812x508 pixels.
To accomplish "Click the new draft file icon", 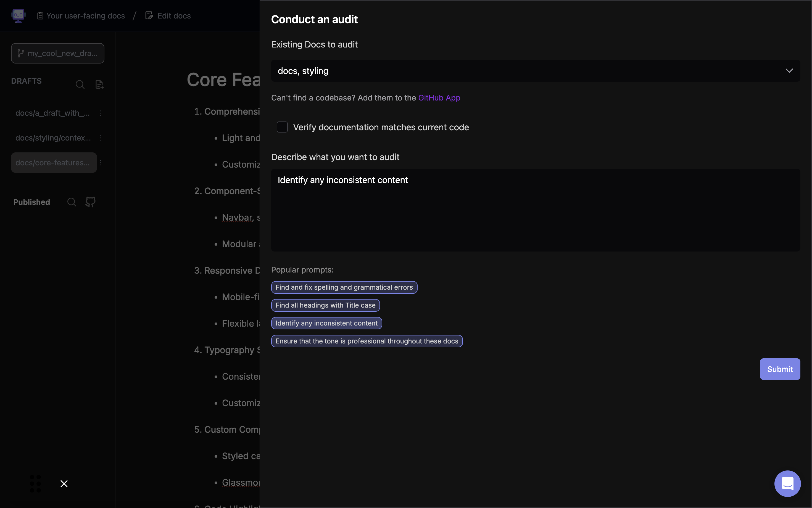I will (x=99, y=84).
